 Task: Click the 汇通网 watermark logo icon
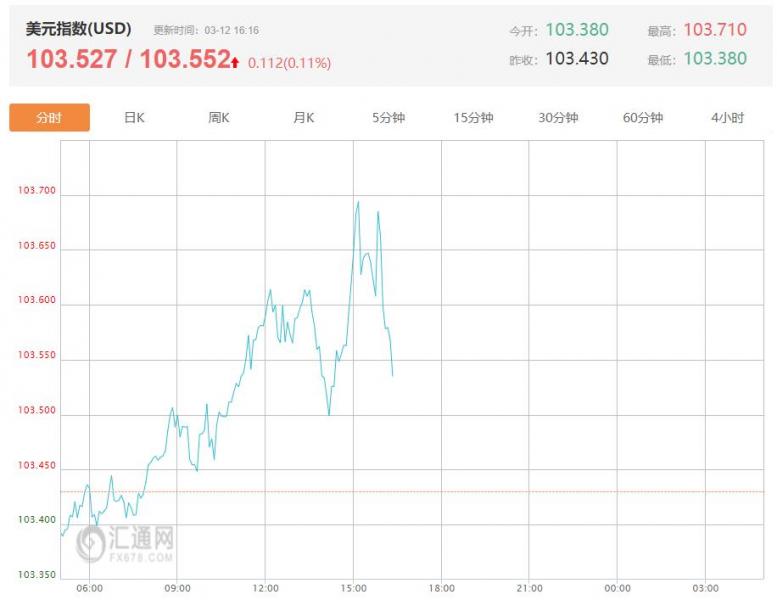point(91,543)
